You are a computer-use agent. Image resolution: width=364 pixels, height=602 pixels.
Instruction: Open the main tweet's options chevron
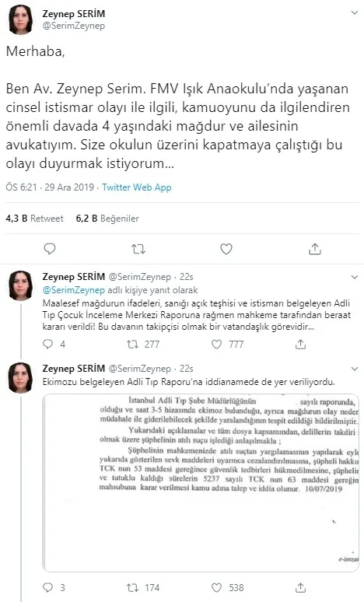355,13
